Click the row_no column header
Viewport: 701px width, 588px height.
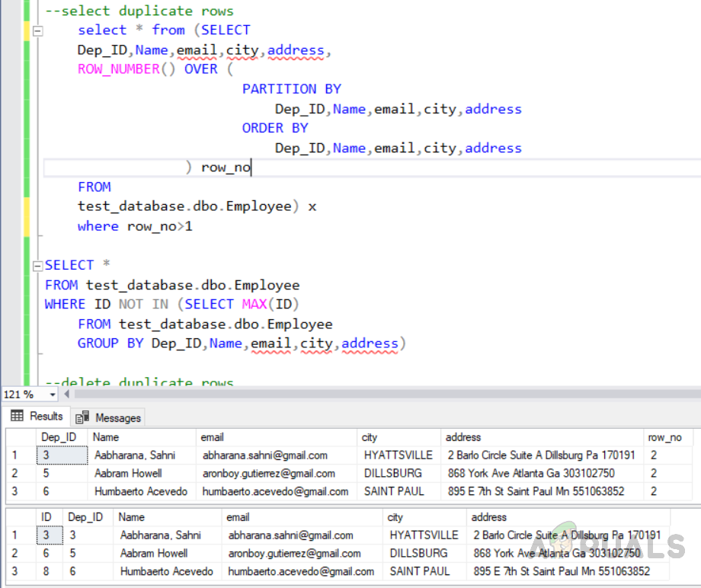point(666,436)
